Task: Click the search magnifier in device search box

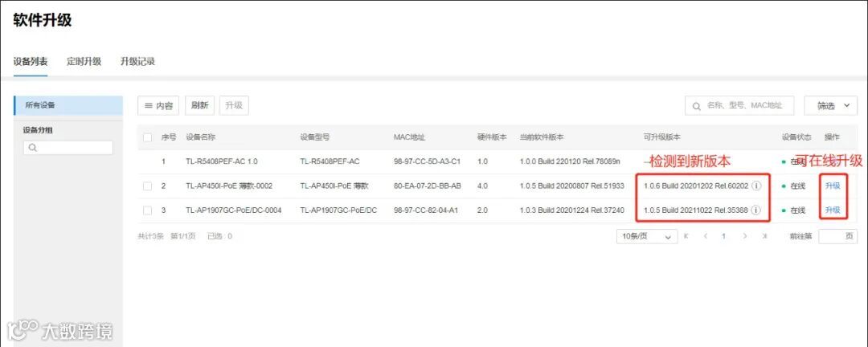Action: 696,106
